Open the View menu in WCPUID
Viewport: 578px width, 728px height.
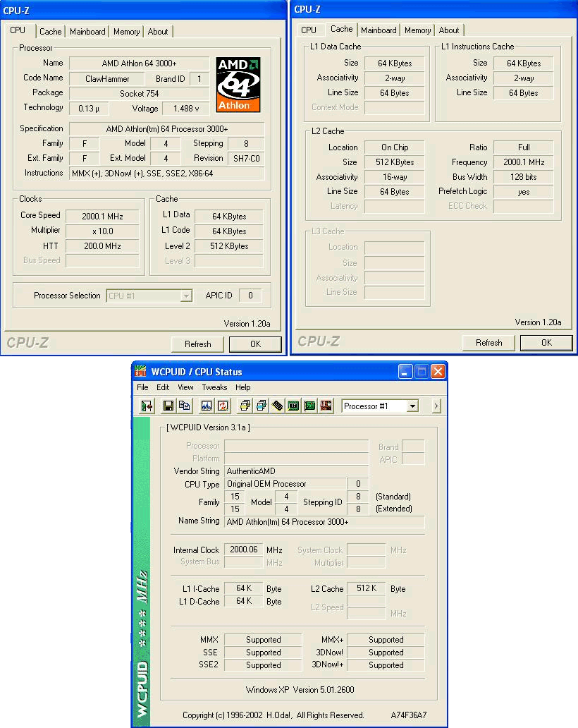(185, 387)
